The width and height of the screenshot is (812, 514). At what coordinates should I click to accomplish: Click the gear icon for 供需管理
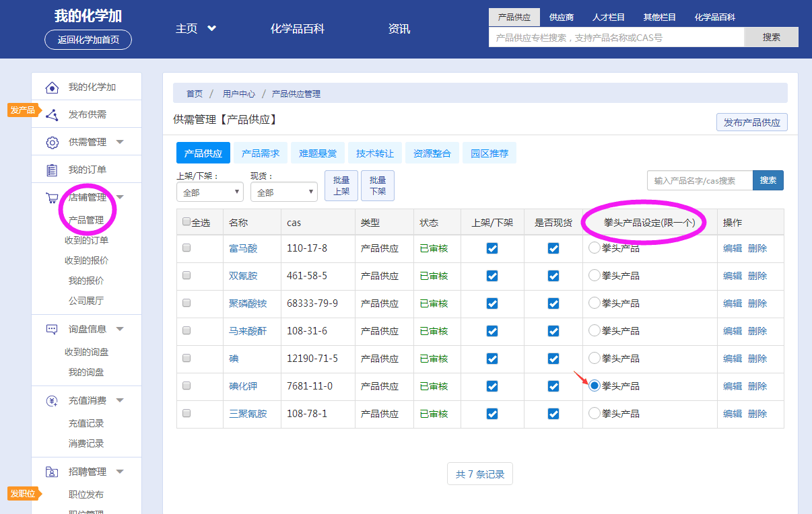coord(52,143)
